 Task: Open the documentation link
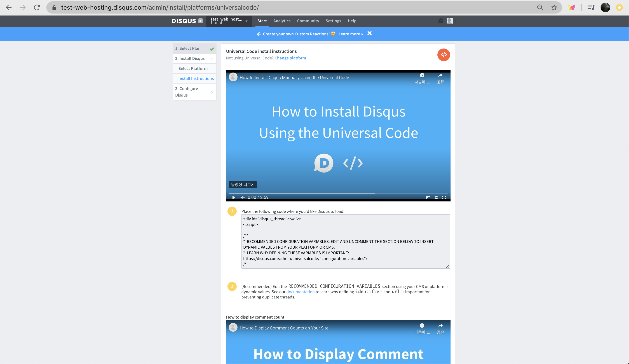300,292
